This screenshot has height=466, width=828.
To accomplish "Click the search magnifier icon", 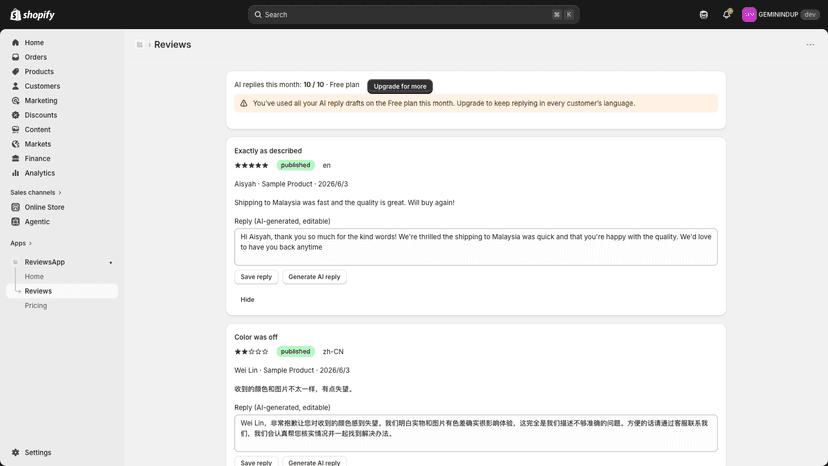I will click(258, 15).
